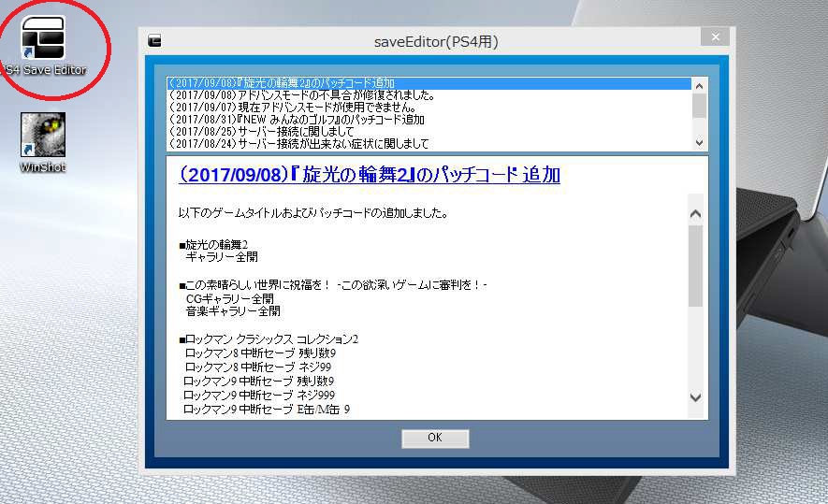Select the news item 現在アドバンスモードが使用できません
The height and width of the screenshot is (504, 828).
(x=429, y=108)
